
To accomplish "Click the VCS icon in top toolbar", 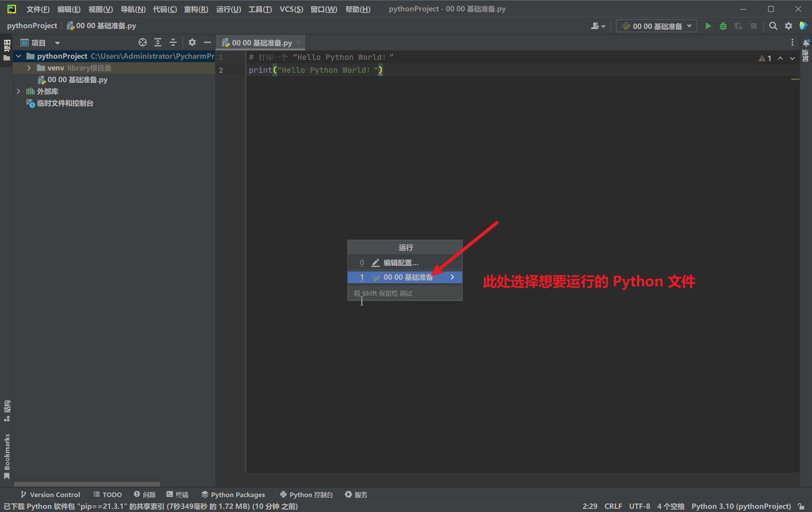I will (290, 8).
